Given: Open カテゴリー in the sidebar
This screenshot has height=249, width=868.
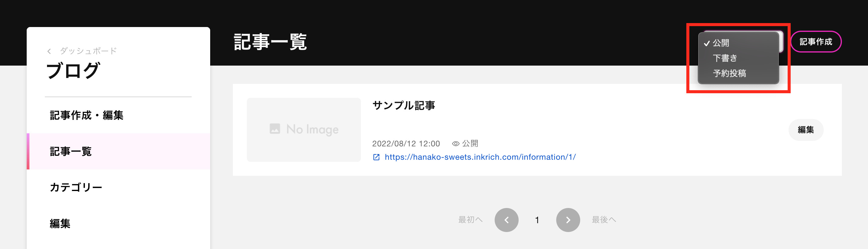Looking at the screenshot, I should 118,187.
